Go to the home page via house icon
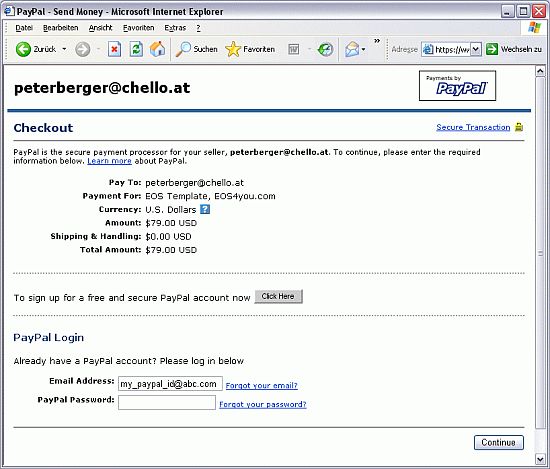The width and height of the screenshot is (550, 469). 157,49
